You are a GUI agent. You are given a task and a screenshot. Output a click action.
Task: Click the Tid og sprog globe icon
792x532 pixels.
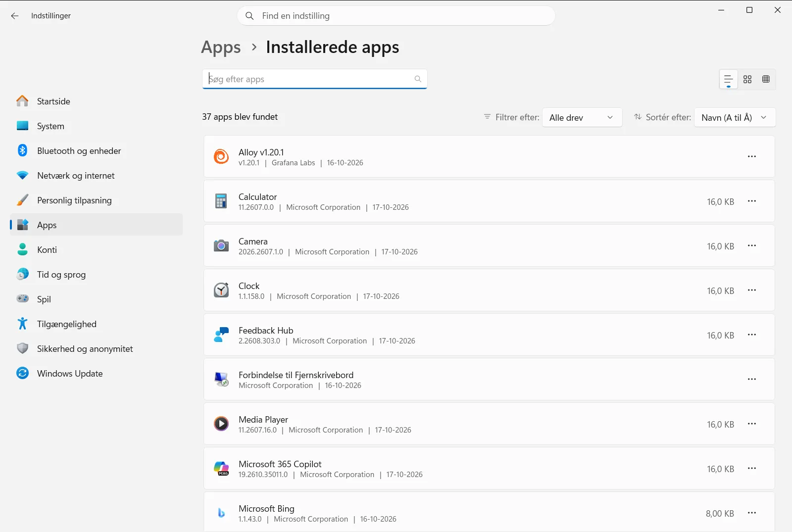click(22, 274)
